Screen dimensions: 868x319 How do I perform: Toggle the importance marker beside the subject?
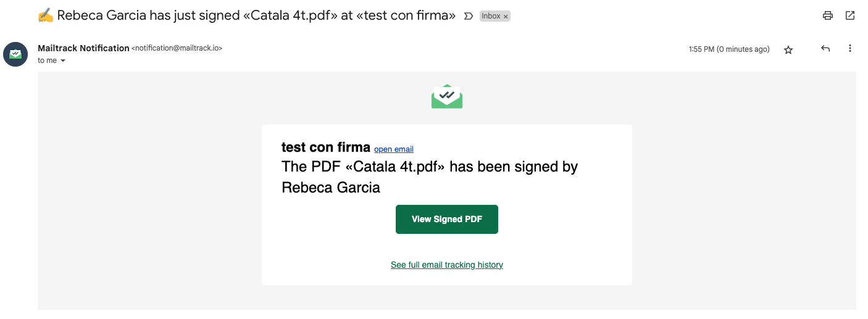pyautogui.click(x=468, y=16)
